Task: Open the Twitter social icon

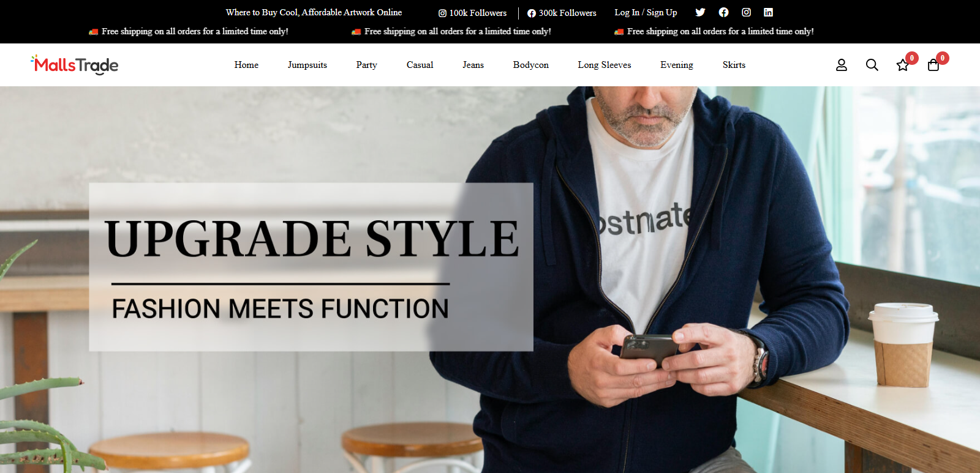Action: [701, 12]
